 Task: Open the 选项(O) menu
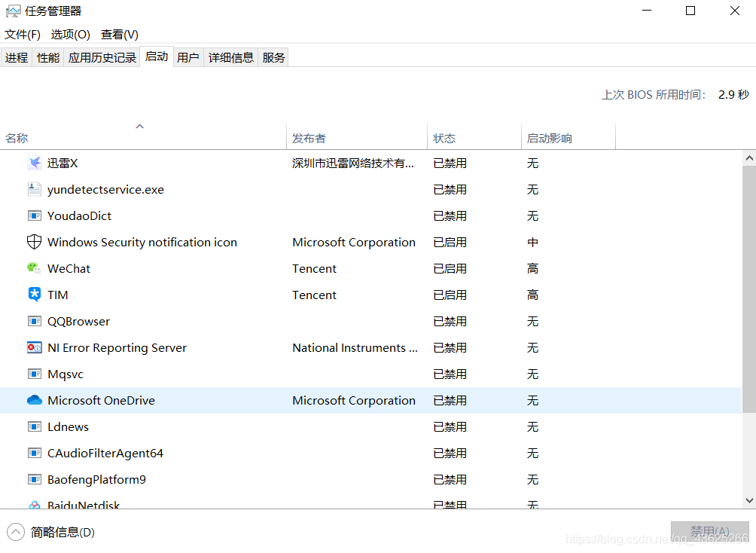coord(70,35)
